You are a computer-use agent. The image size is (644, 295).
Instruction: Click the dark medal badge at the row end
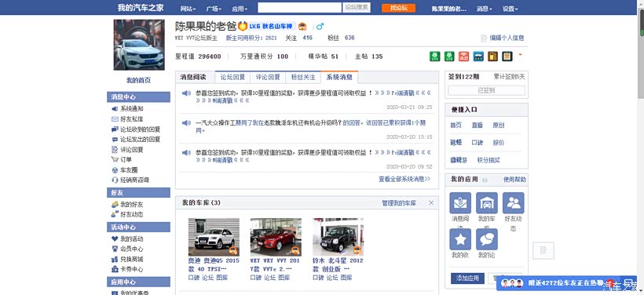click(x=507, y=56)
